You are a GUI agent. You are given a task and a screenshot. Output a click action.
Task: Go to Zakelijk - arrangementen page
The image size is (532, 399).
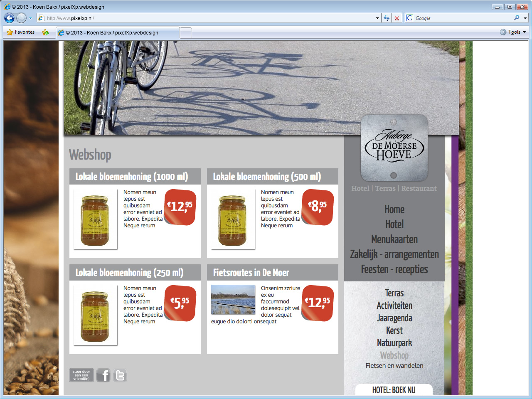coord(394,254)
